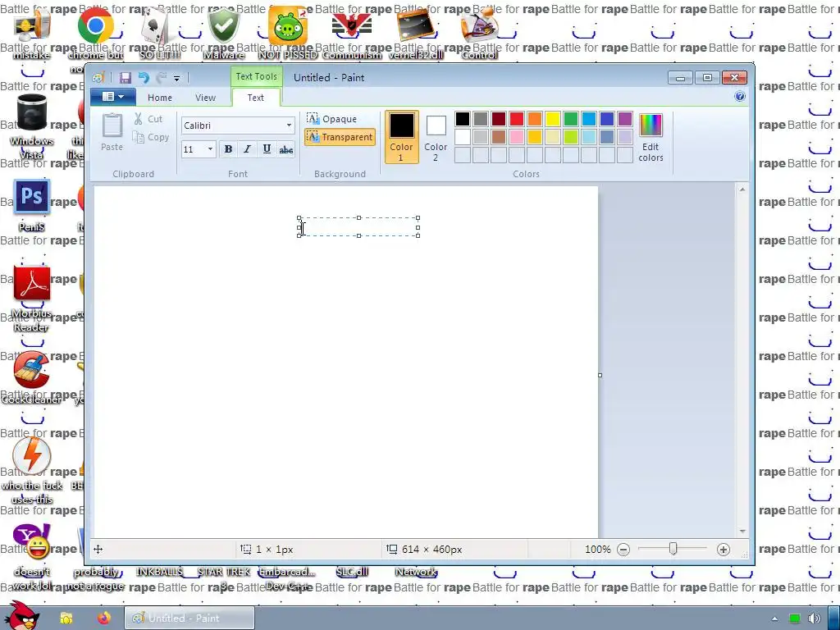Click the Cut scissors button

(148, 119)
